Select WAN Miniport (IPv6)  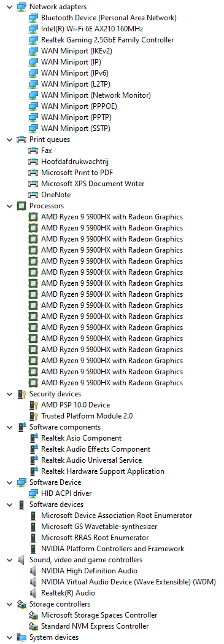(75, 74)
